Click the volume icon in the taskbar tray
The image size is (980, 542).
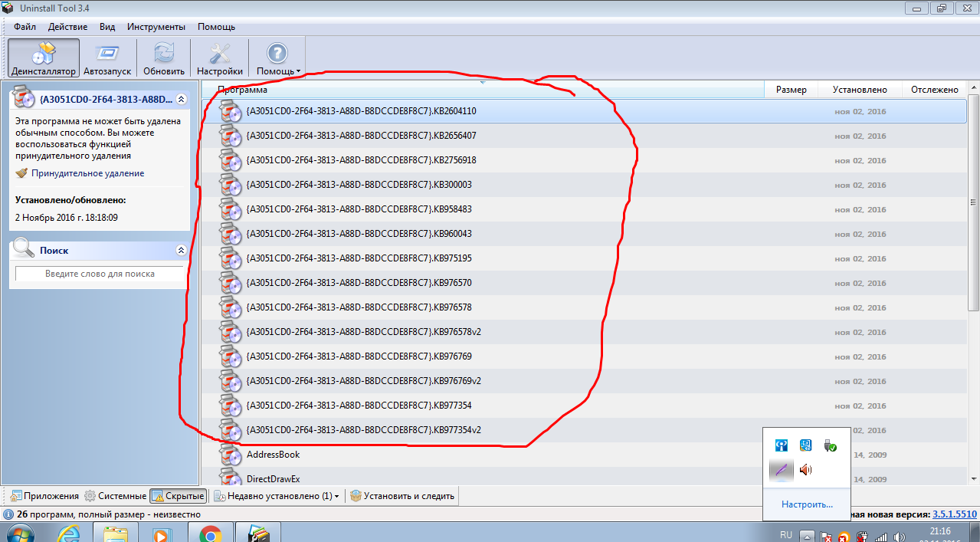pos(899,537)
